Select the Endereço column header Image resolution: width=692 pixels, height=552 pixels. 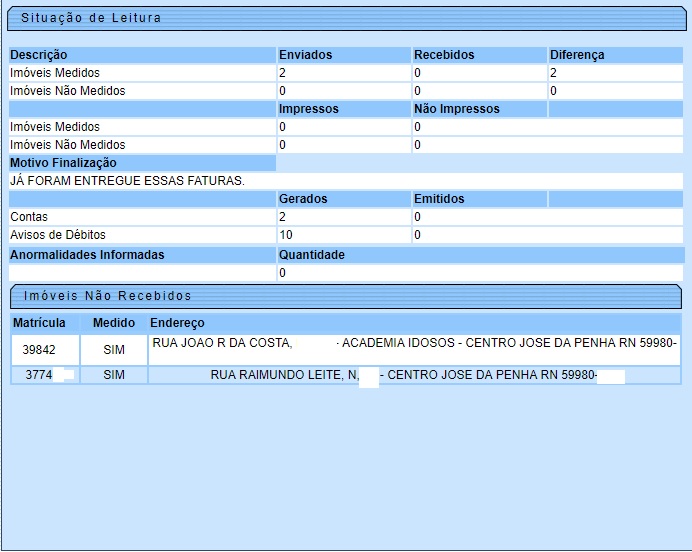(x=177, y=323)
